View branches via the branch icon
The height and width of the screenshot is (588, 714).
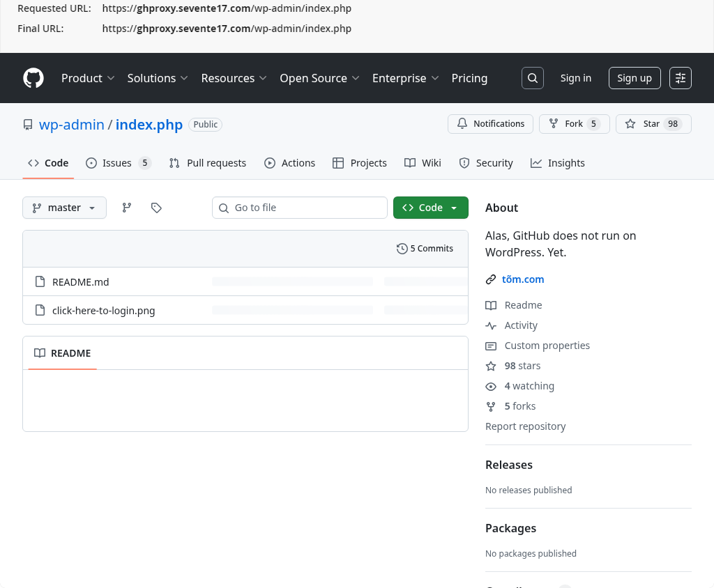pyautogui.click(x=127, y=208)
